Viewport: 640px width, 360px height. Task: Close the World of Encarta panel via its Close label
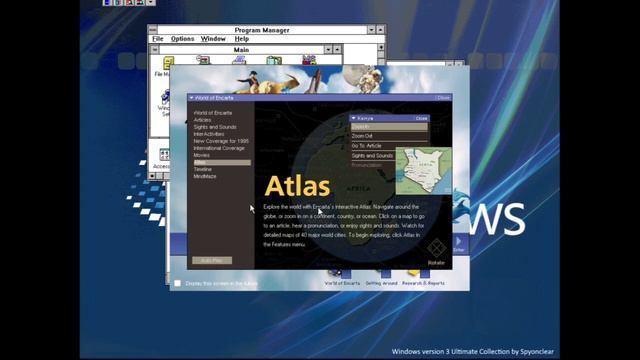(443, 98)
